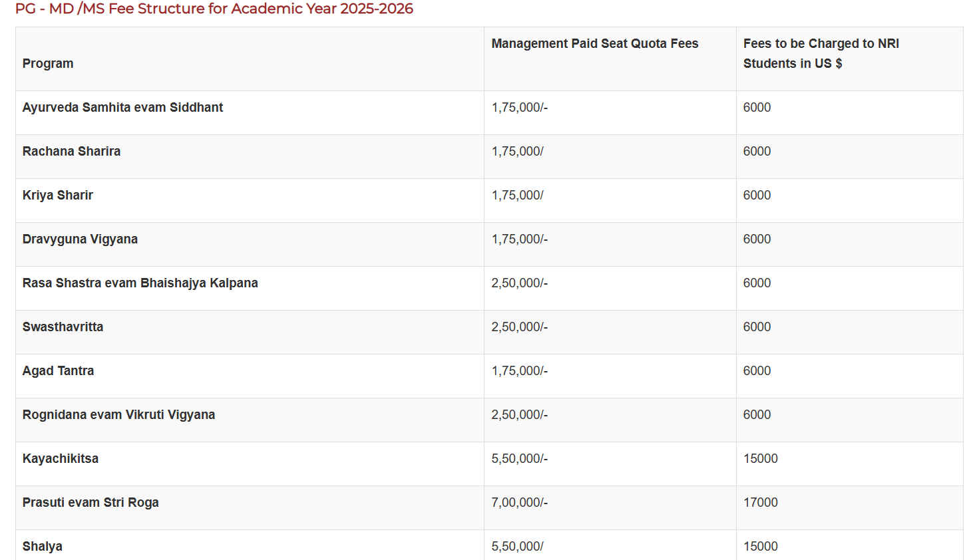Click the NRI Students fees column header

(821, 53)
